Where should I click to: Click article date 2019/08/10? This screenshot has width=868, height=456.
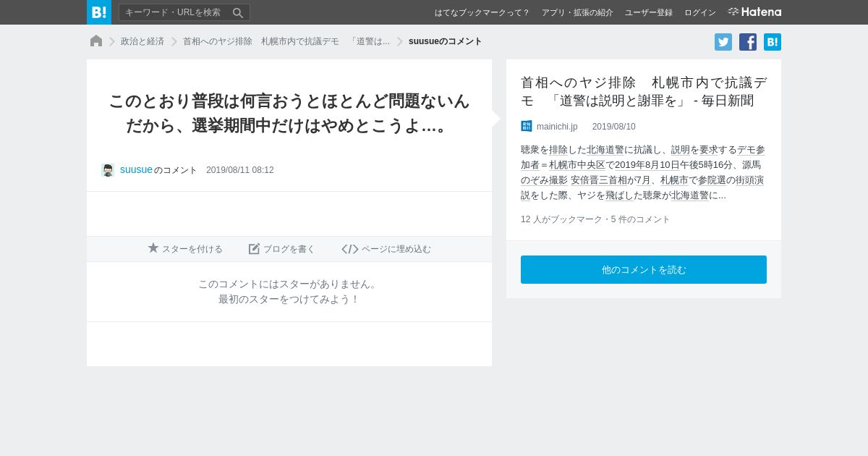point(614,127)
